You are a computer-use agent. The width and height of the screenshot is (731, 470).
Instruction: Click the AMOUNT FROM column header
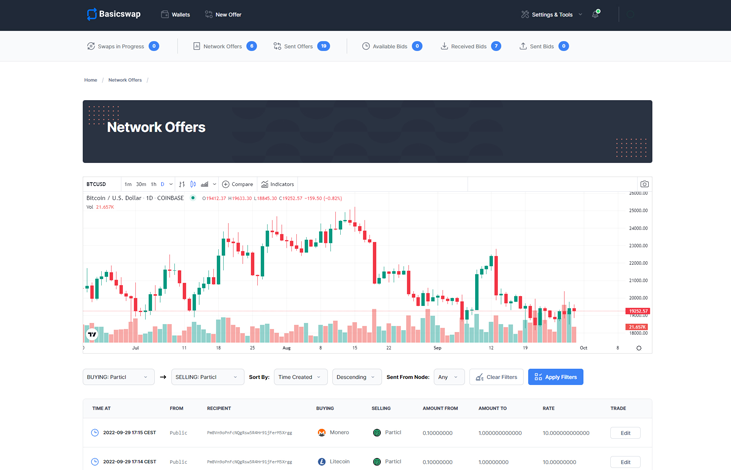(x=440, y=408)
